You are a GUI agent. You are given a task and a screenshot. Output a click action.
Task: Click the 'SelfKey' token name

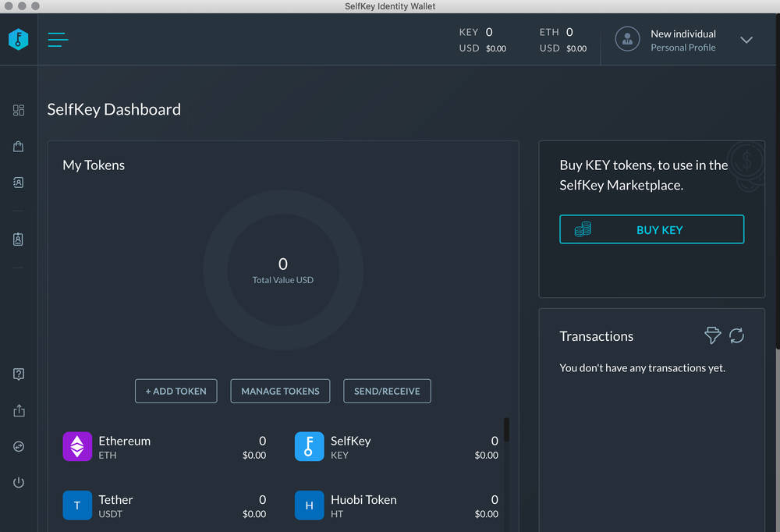[x=351, y=441]
